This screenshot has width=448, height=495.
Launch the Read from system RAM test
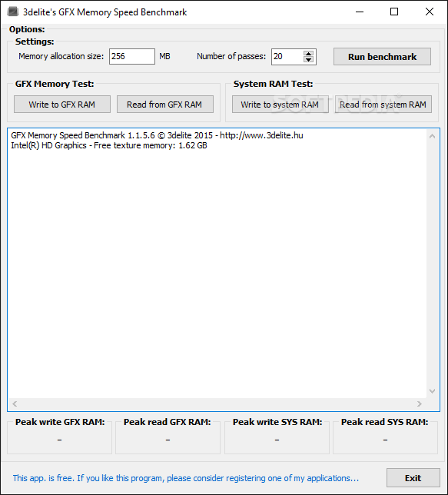click(383, 105)
